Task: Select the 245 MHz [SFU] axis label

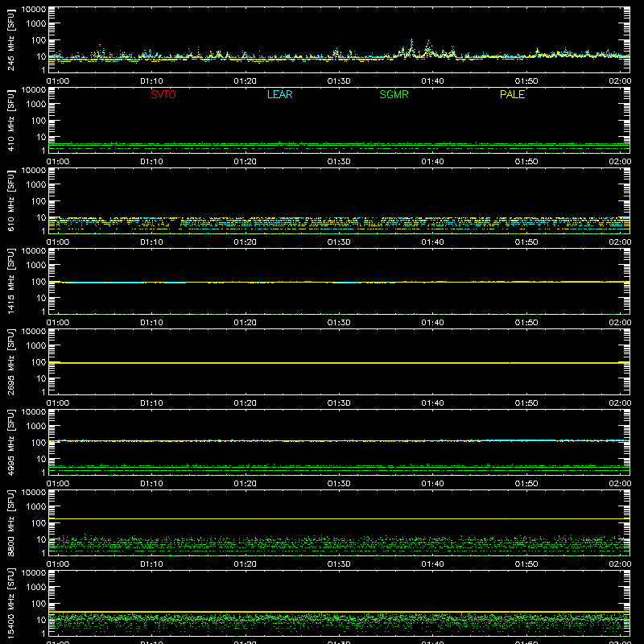Action: tap(11, 40)
